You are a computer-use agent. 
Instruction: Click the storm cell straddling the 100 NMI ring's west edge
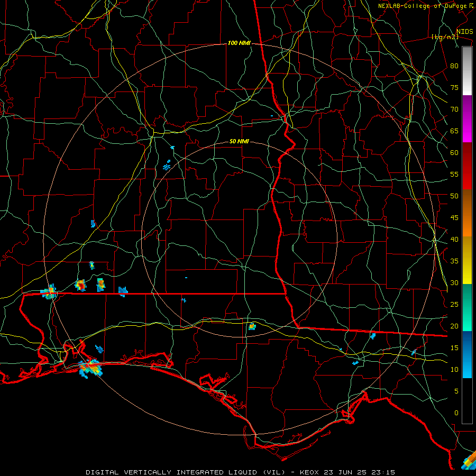[49, 292]
